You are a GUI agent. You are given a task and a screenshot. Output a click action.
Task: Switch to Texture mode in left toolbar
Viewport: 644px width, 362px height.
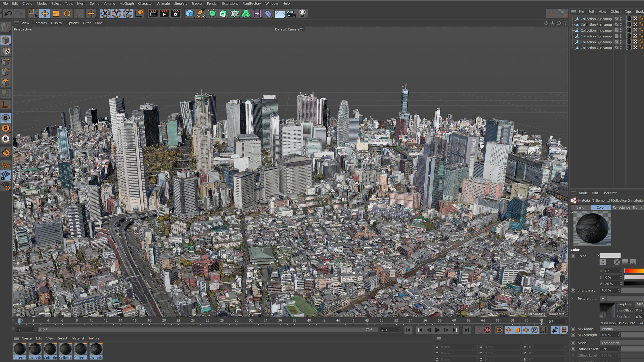(x=6, y=51)
